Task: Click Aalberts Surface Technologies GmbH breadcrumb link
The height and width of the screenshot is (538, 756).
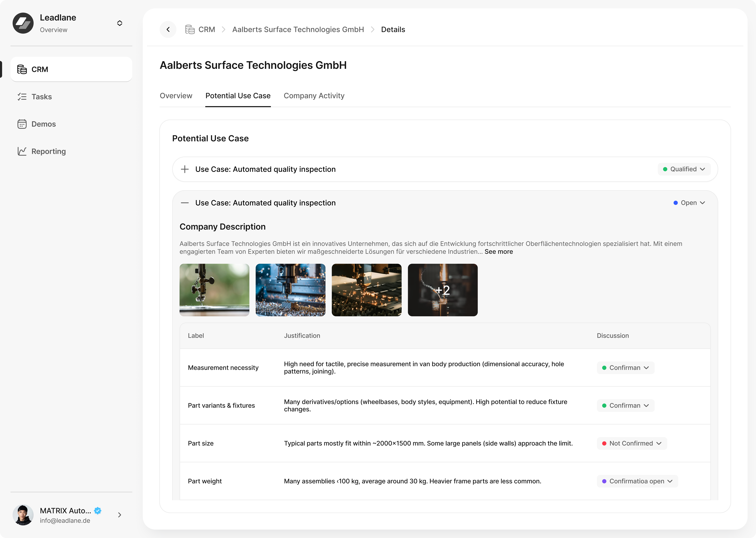Action: tap(298, 30)
